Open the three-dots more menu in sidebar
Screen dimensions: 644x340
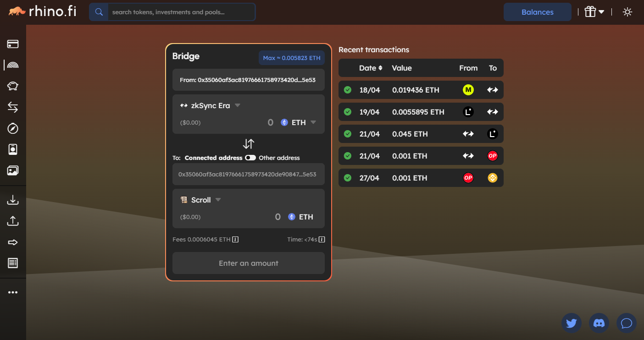13,292
